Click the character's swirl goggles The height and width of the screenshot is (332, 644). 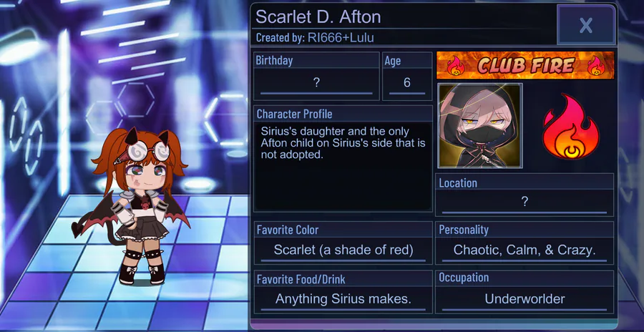pyautogui.click(x=148, y=151)
